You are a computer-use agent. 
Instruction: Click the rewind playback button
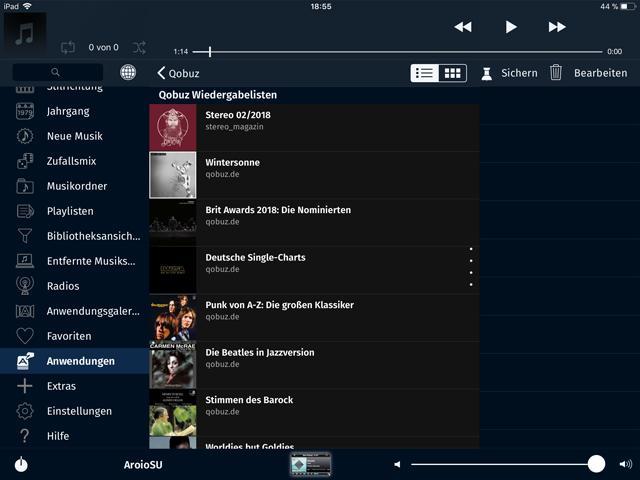point(463,27)
